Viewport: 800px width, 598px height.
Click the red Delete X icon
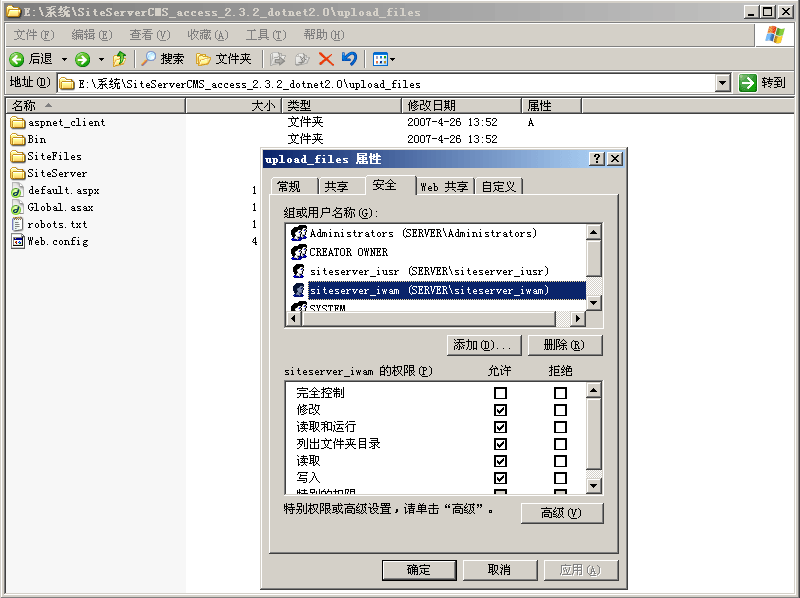click(326, 59)
